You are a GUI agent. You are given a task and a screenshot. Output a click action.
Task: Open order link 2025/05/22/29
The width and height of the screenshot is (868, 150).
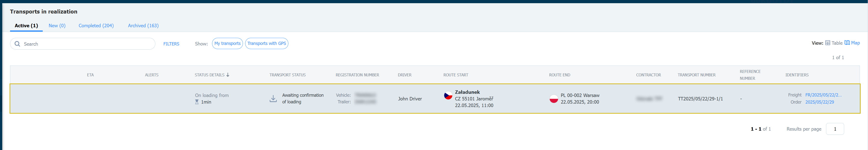coord(819,102)
